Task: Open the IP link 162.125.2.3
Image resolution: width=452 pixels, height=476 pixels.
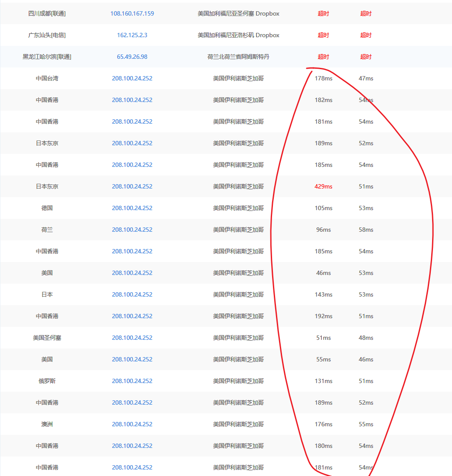Action: point(132,35)
